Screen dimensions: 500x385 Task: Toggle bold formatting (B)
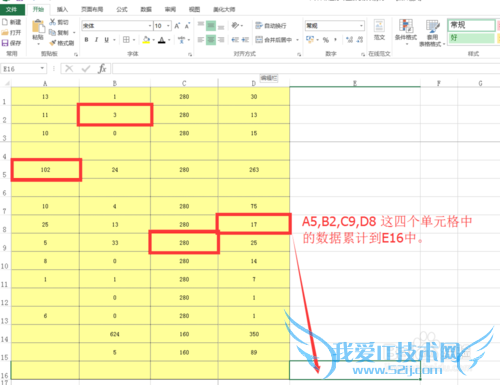[x=87, y=40]
